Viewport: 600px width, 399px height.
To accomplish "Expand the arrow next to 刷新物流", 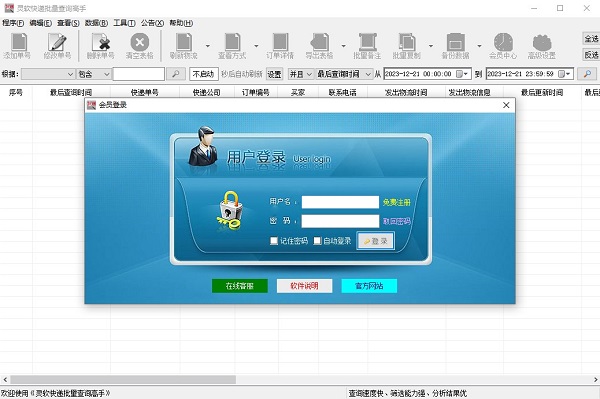I will pos(208,46).
